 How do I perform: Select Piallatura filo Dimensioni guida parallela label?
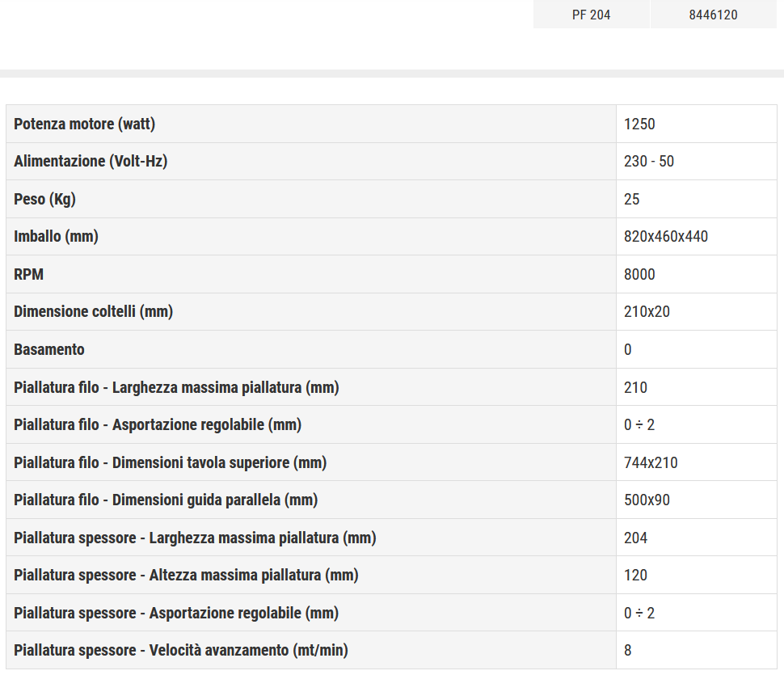pyautogui.click(x=166, y=500)
